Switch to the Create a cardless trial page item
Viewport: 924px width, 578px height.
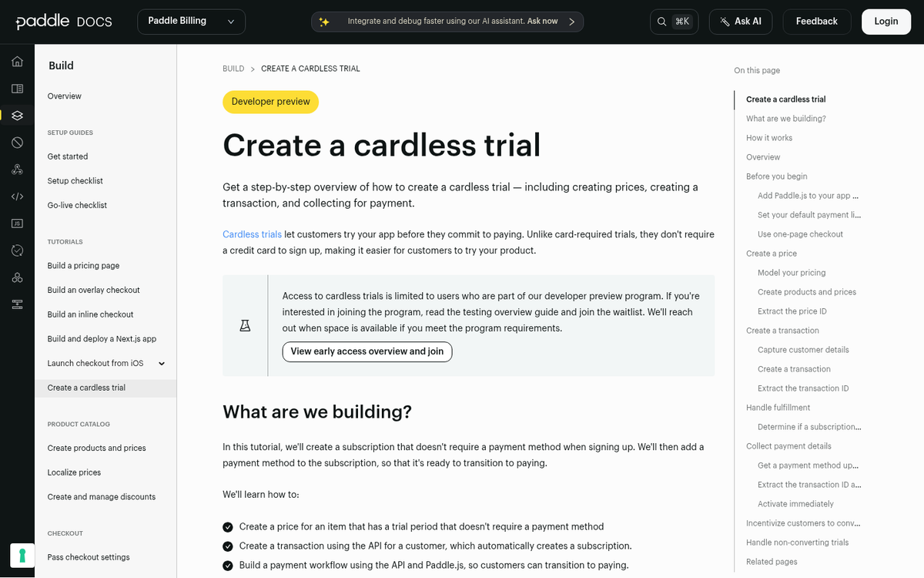86,388
